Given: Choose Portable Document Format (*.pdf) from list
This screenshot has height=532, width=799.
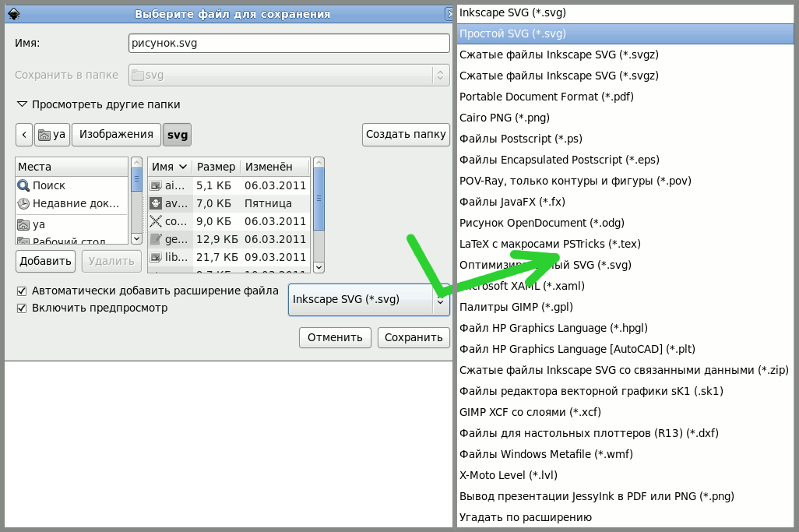Looking at the screenshot, I should pyautogui.click(x=546, y=97).
